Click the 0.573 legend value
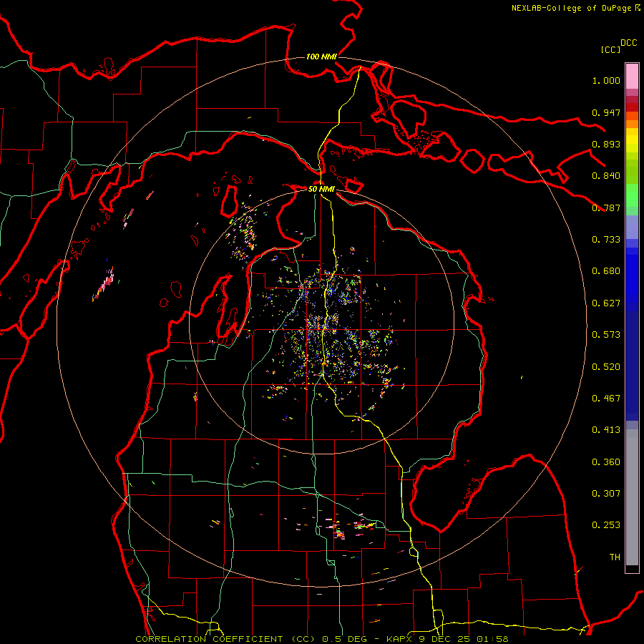This screenshot has height=644, width=644. pyautogui.click(x=606, y=335)
